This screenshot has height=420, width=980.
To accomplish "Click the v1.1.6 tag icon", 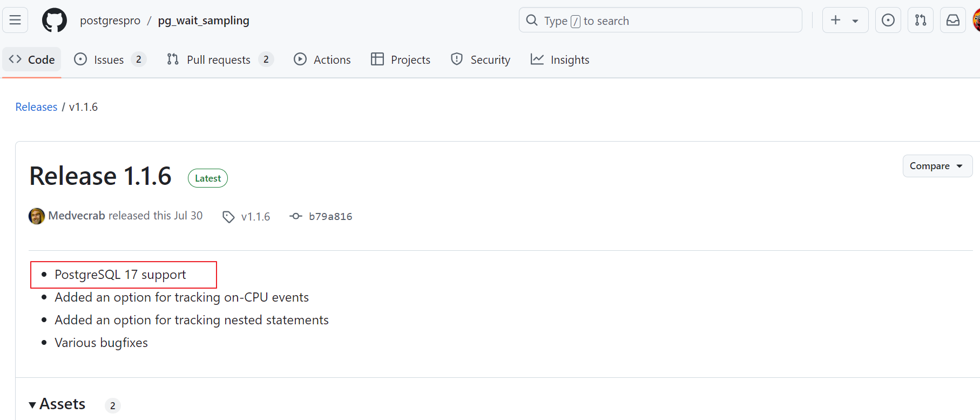I will 228,217.
